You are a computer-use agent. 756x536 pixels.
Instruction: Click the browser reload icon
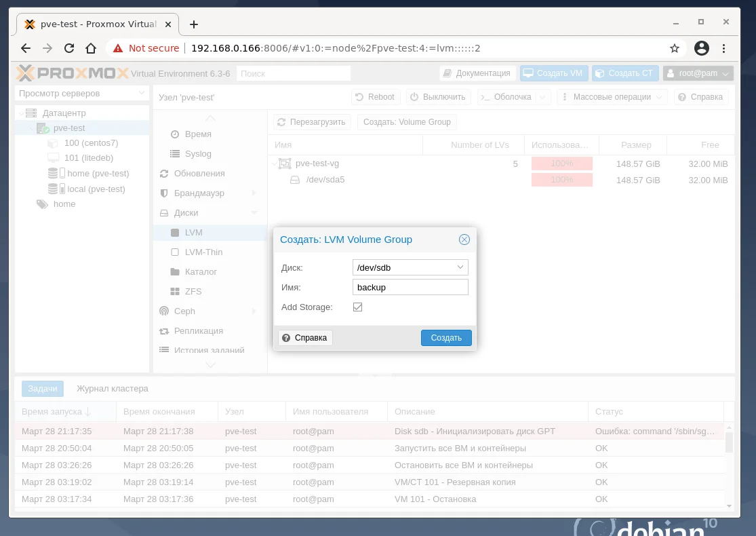69,48
